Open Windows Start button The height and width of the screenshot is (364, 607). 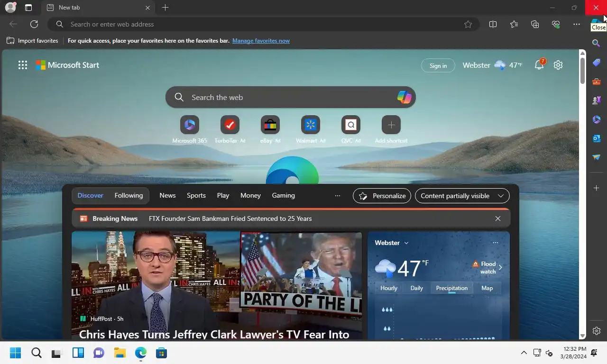[x=15, y=353]
